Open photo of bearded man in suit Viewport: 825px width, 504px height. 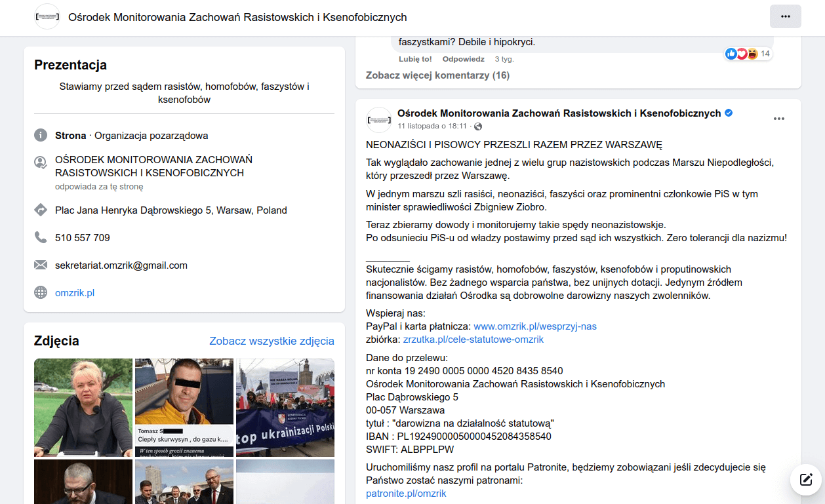(x=83, y=482)
